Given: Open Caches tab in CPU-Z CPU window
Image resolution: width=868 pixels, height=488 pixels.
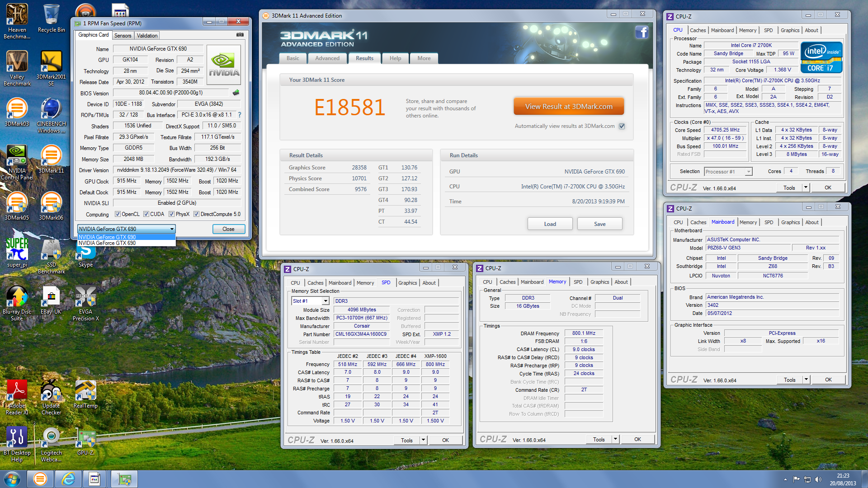Looking at the screenshot, I should click(x=698, y=30).
